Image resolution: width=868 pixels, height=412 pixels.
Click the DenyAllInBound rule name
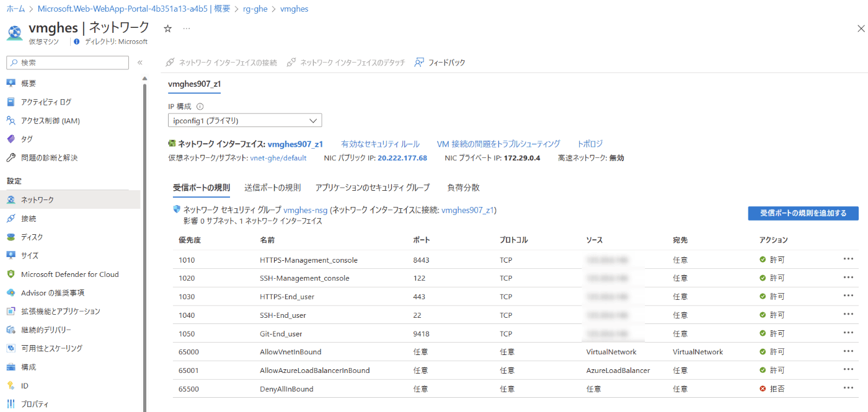point(286,389)
